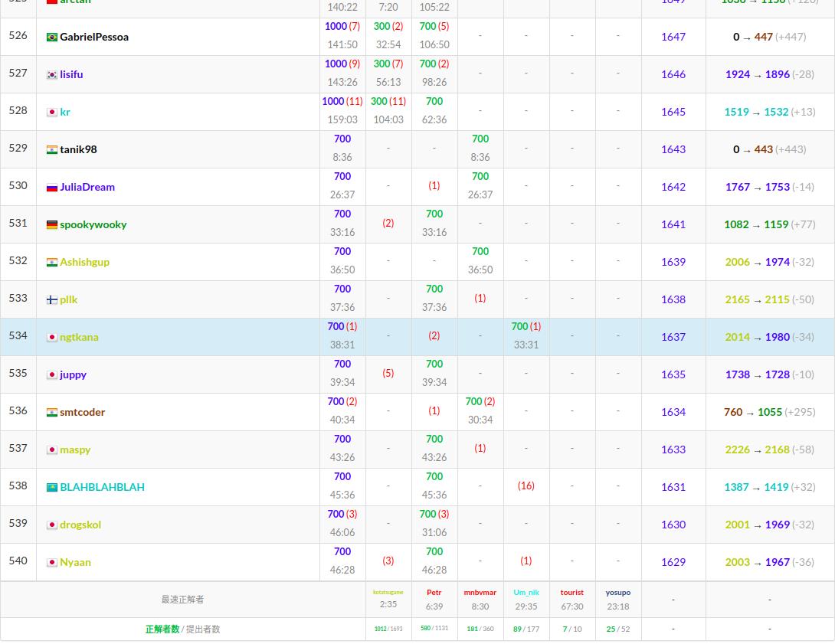Click the India flag next to tanik98
Screen dimensions: 835x644
pyautogui.click(x=51, y=149)
